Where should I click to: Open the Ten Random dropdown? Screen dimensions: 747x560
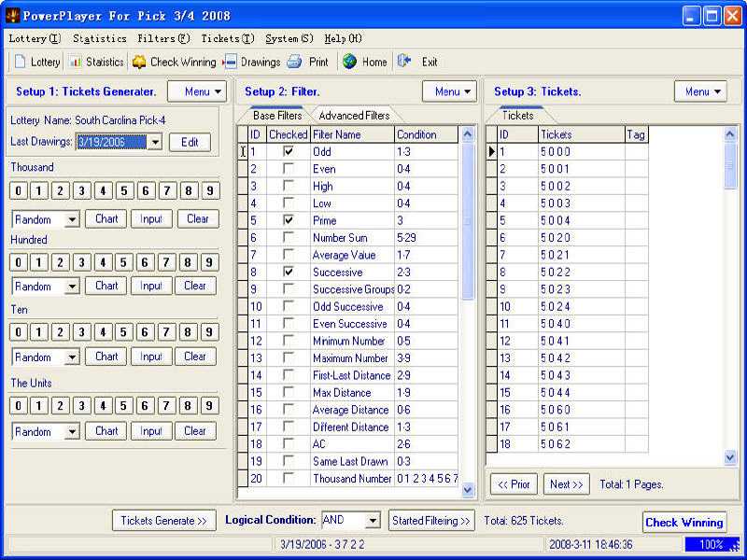click(x=72, y=357)
